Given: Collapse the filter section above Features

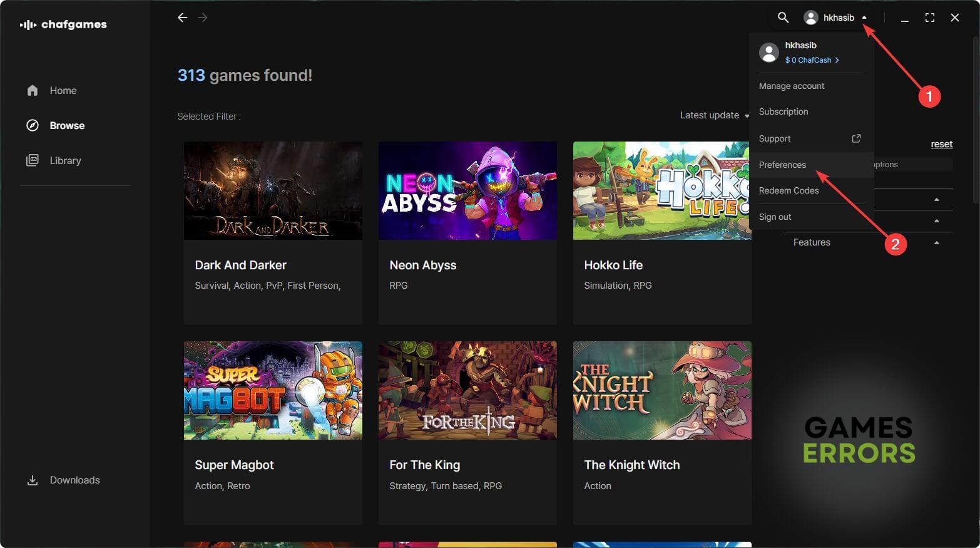Looking at the screenshot, I should pos(937,221).
